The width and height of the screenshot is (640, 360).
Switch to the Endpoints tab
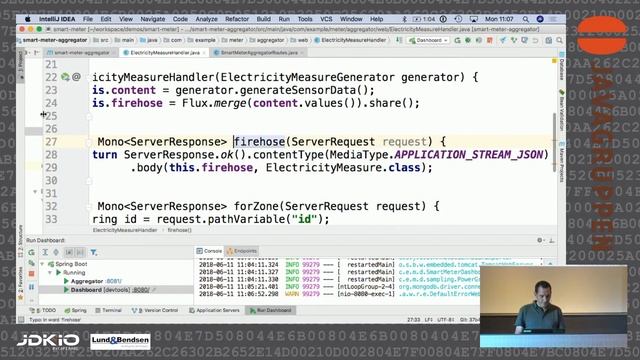(x=242, y=251)
